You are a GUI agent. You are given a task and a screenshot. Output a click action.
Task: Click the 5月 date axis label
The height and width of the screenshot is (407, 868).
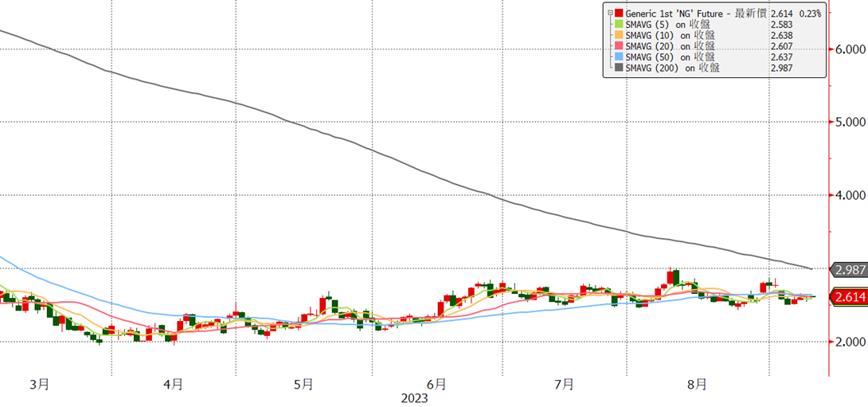[x=303, y=384]
